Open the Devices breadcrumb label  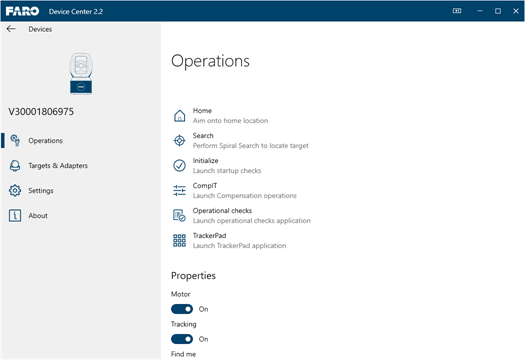40,29
